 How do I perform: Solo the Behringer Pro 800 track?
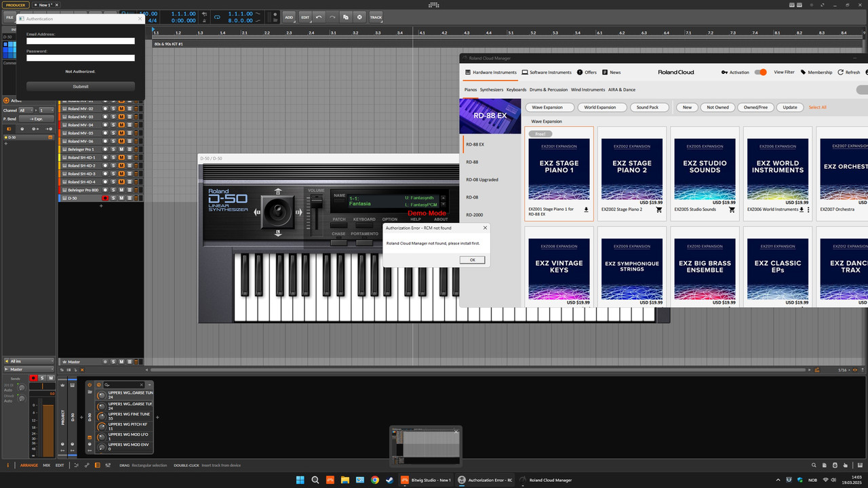(x=113, y=190)
